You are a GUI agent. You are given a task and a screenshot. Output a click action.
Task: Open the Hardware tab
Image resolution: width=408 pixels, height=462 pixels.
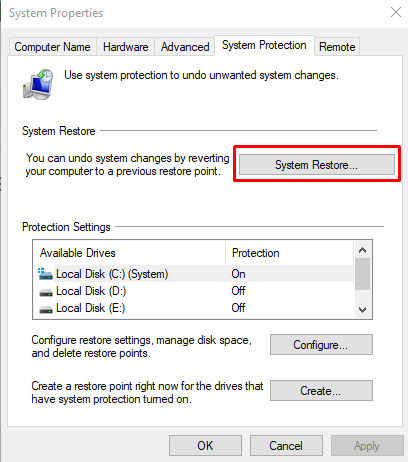pos(125,47)
